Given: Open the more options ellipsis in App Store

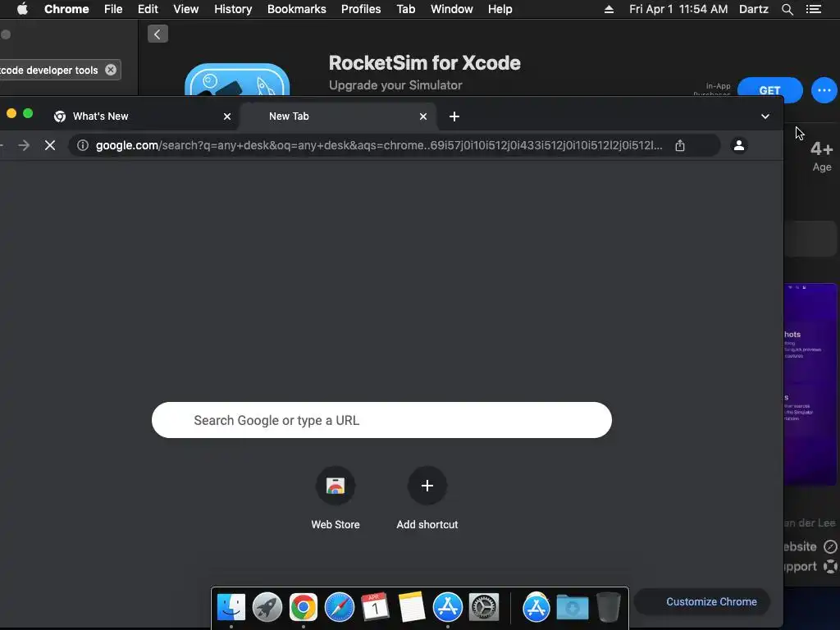Looking at the screenshot, I should click(x=824, y=90).
